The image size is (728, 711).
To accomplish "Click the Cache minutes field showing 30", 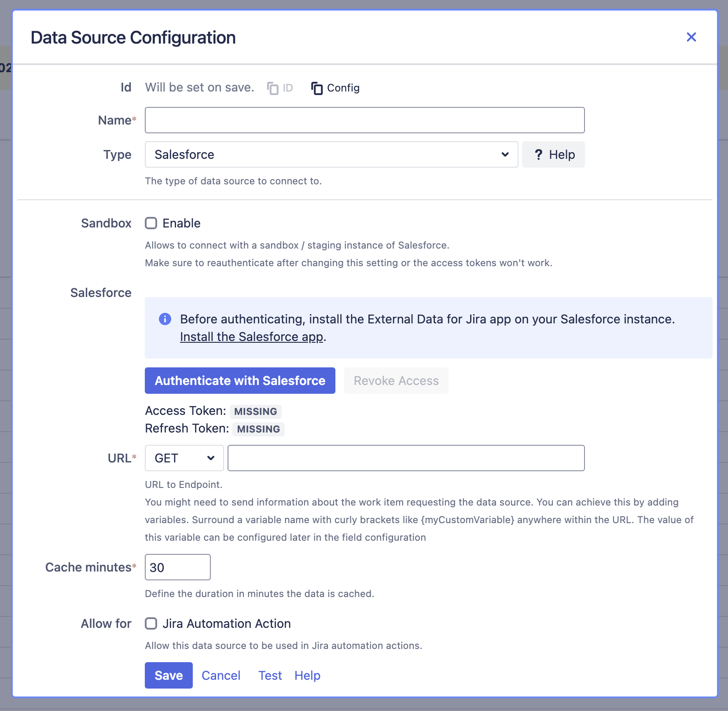I will click(x=178, y=567).
